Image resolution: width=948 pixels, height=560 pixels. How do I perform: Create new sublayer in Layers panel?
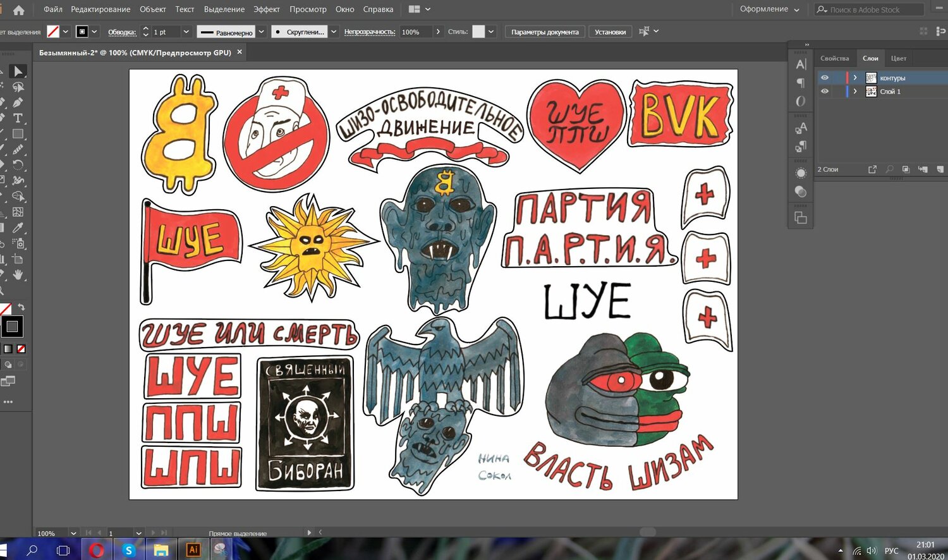[x=923, y=169]
